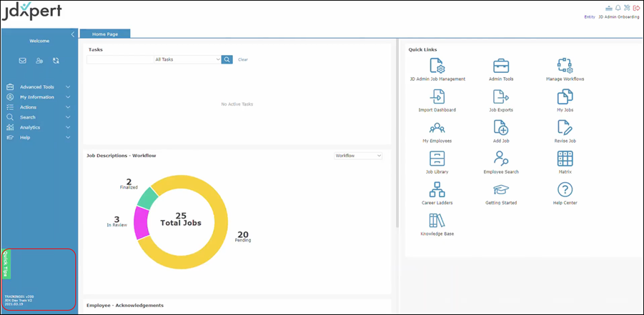Open the Workflow chart dropdown
The width and height of the screenshot is (644, 315).
tap(358, 156)
